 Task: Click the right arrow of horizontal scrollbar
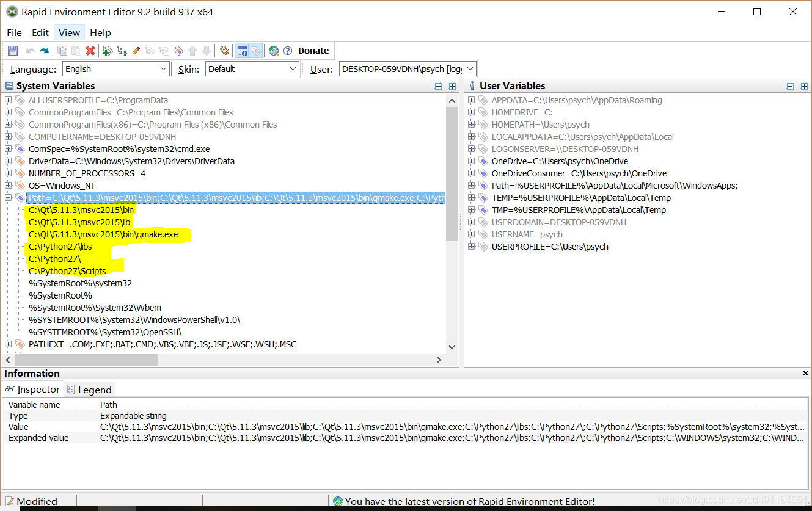(439, 360)
